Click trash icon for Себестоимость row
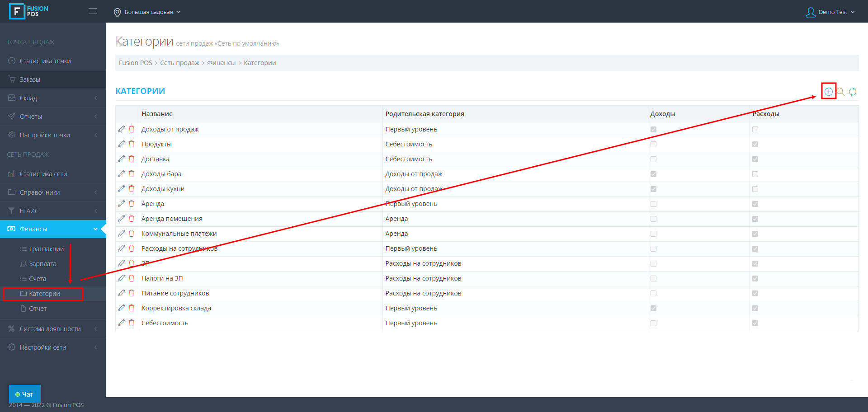The image size is (868, 412). (132, 323)
